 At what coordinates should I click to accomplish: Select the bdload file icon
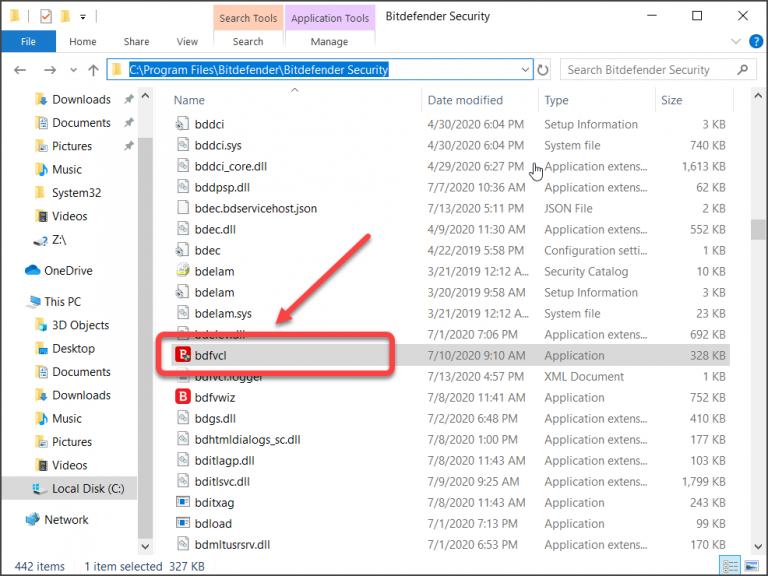(x=183, y=523)
